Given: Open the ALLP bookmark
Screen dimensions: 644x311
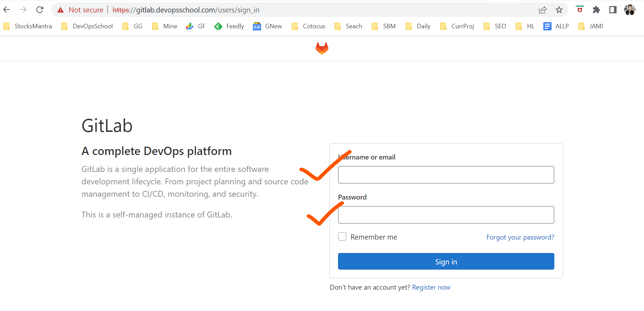Looking at the screenshot, I should tap(556, 26).
